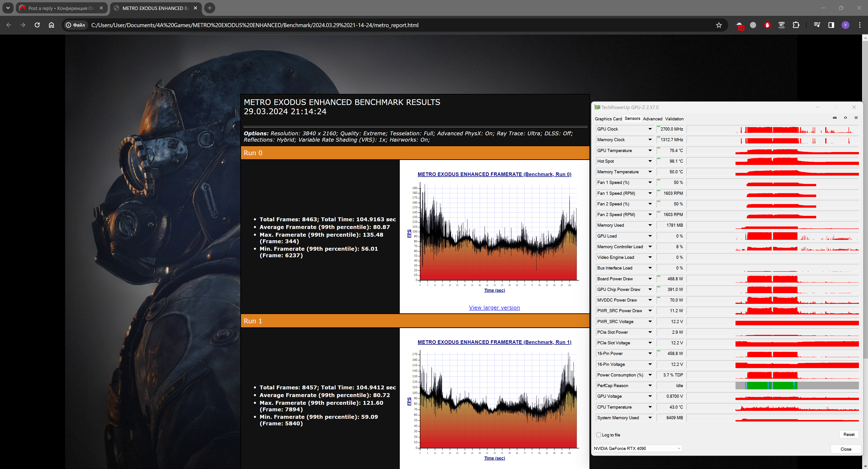Open Hot Spot sensor dropdown arrow

pos(650,161)
